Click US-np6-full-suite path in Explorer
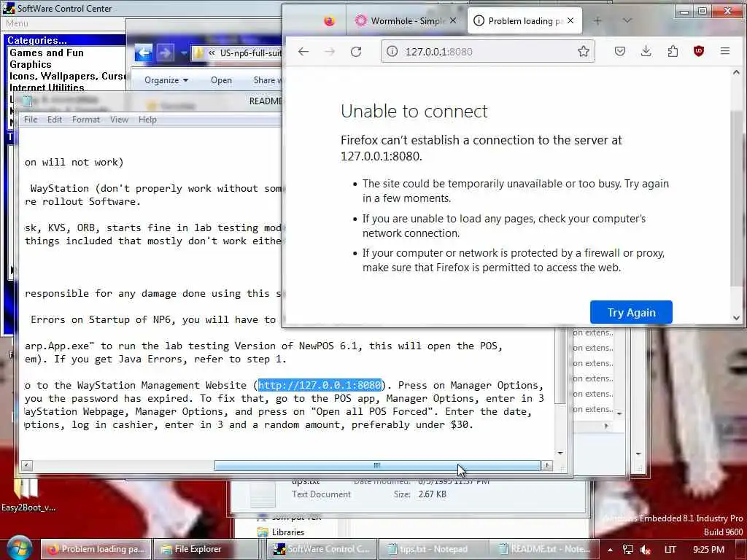Image resolution: width=747 pixels, height=560 pixels. click(251, 52)
